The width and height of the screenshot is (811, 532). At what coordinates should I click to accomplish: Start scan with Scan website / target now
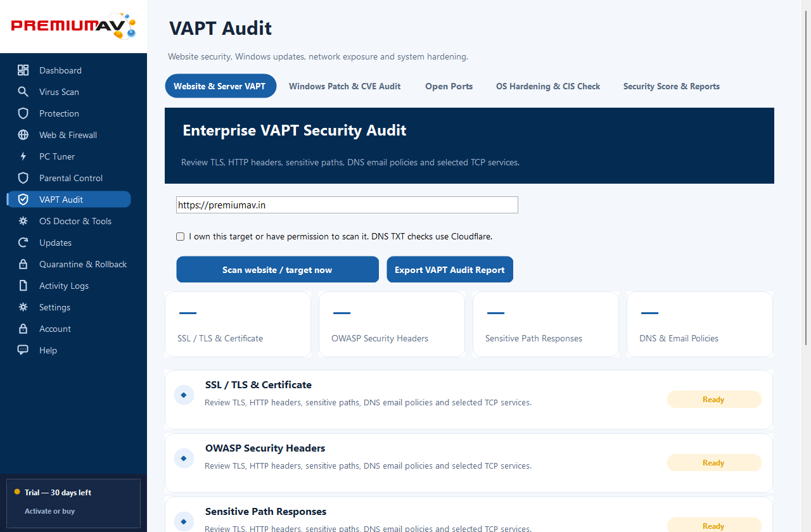pos(278,270)
